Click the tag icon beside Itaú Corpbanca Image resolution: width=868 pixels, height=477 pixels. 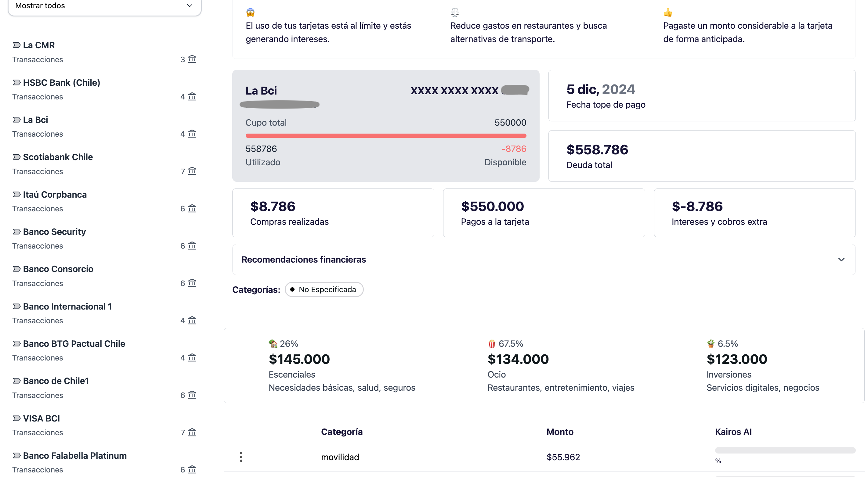click(16, 194)
